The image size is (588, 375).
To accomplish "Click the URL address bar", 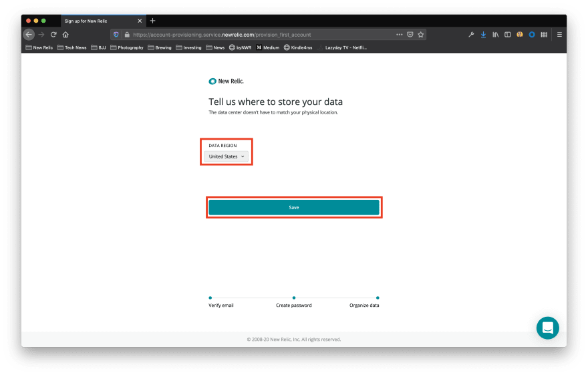I will (x=261, y=35).
